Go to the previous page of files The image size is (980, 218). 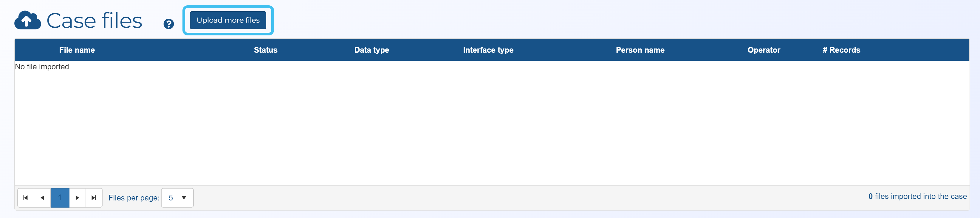pyautogui.click(x=42, y=197)
